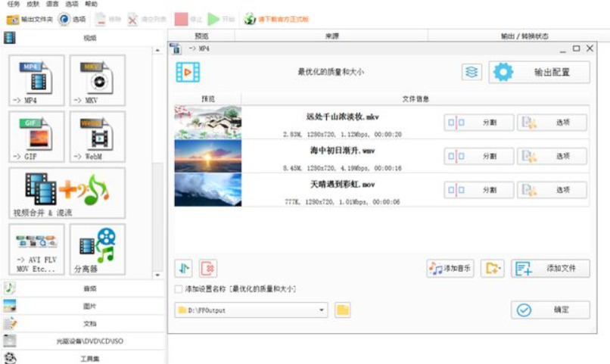The image size is (610, 364).
Task: Click the red remove-file icon below list
Action: 208,269
